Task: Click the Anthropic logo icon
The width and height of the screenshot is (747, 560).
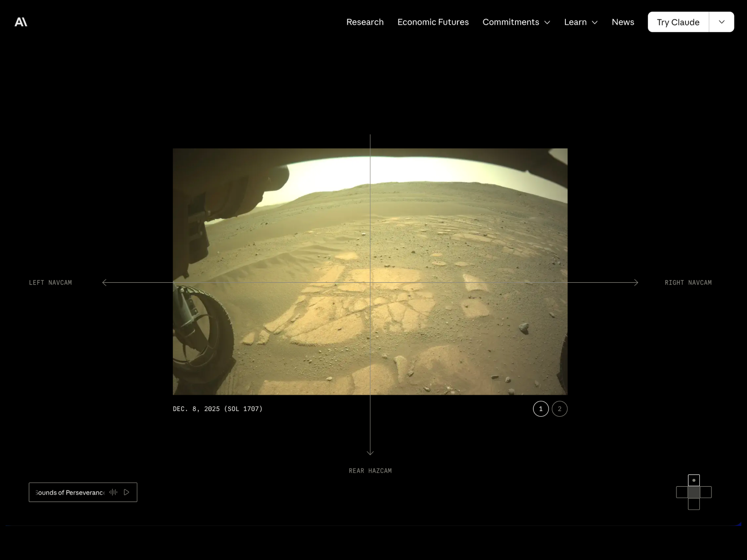Action: [x=21, y=21]
